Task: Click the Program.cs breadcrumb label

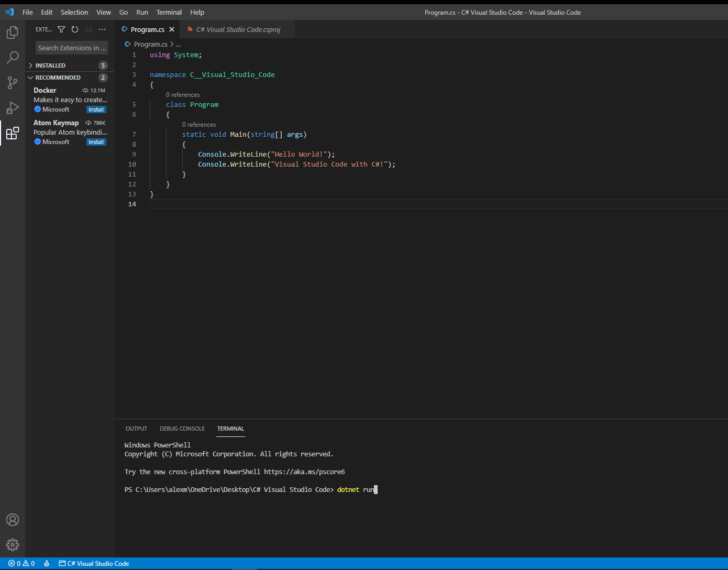Action: (151, 45)
